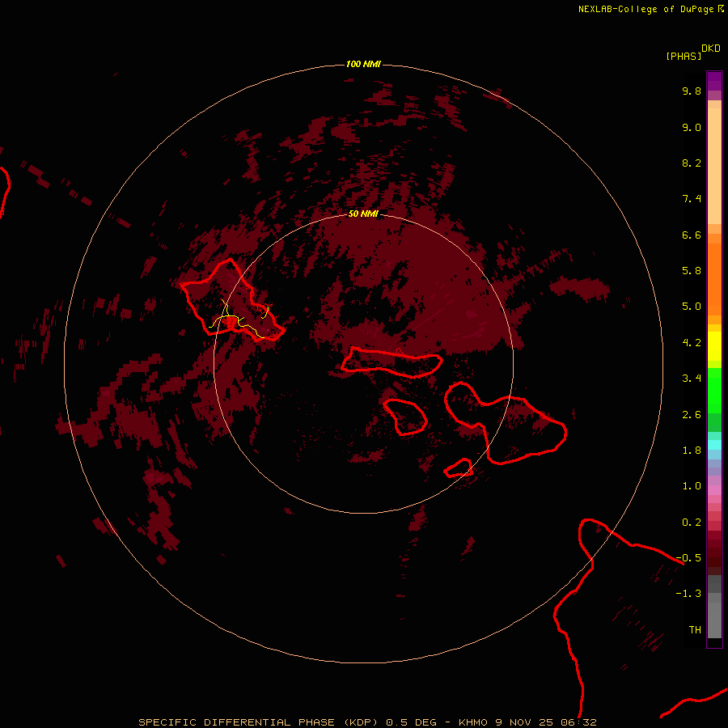Click the 5.8 scale value
Viewport: 728px width, 728px height.
(x=692, y=270)
